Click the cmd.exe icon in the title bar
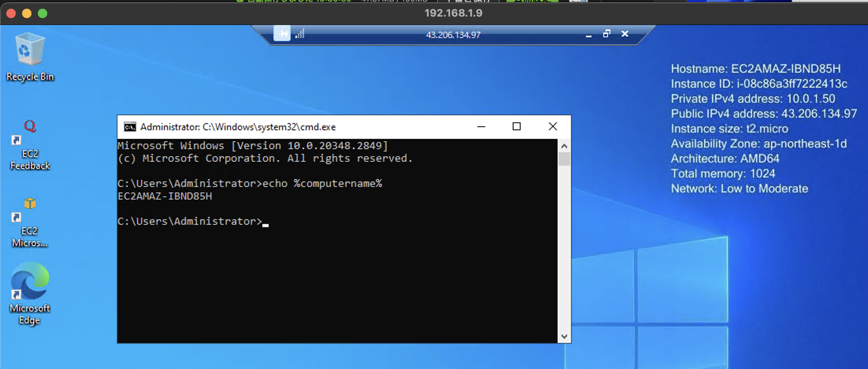The height and width of the screenshot is (369, 868). [x=130, y=127]
